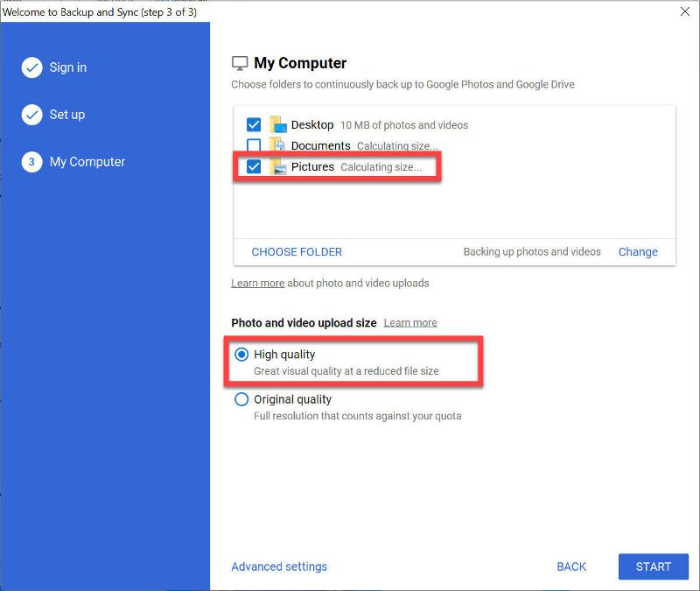The width and height of the screenshot is (700, 591).
Task: Click the Desktop folder icon
Action: tap(278, 124)
